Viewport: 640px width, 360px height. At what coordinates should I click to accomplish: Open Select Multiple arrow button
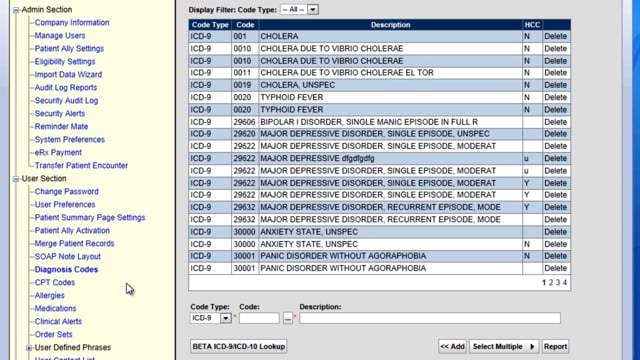[x=504, y=347]
